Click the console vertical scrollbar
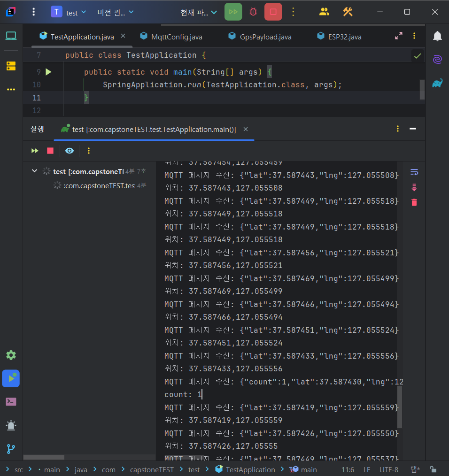 (x=400, y=407)
